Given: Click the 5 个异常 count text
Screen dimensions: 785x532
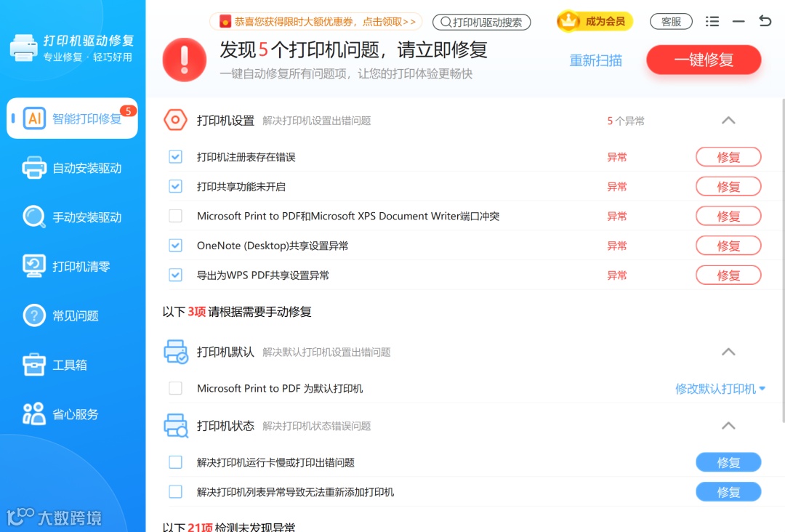Looking at the screenshot, I should pyautogui.click(x=626, y=121).
